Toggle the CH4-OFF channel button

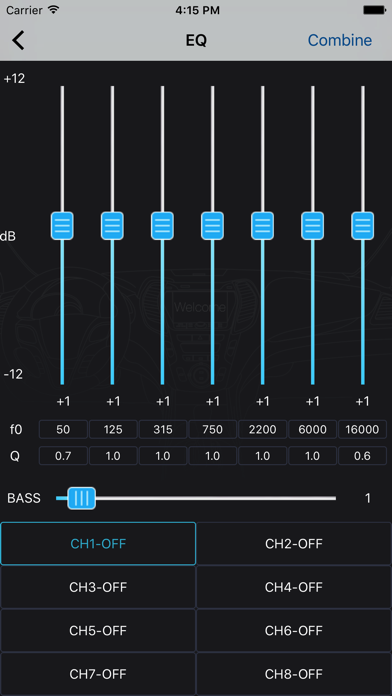point(294,587)
